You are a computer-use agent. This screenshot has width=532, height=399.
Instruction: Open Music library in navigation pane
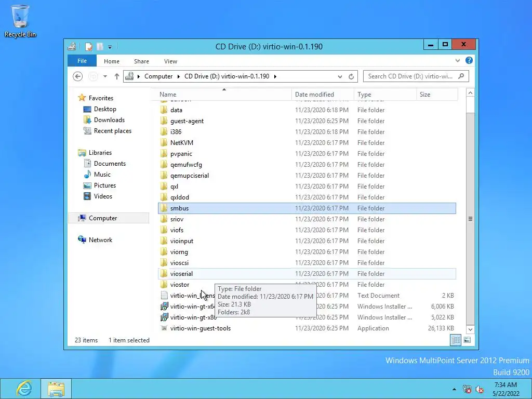point(102,175)
